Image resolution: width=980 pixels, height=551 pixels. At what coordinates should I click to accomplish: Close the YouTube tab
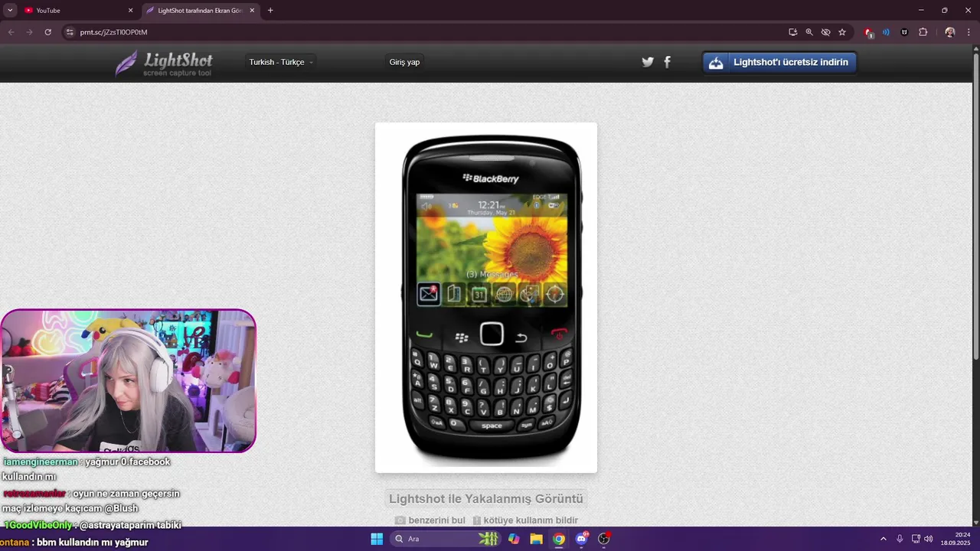(130, 10)
